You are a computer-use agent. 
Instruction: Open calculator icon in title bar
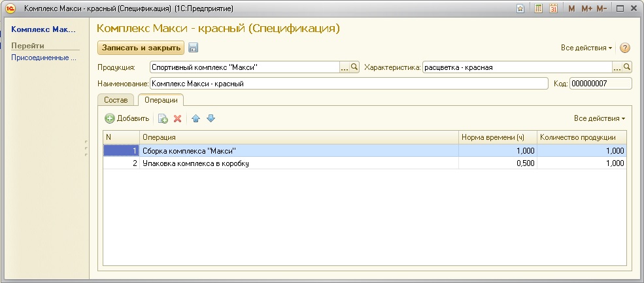538,8
